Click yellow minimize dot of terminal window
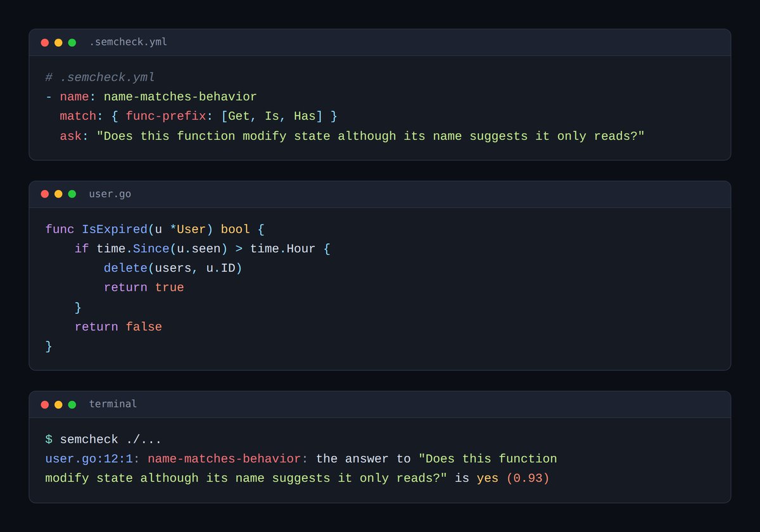 coord(58,404)
